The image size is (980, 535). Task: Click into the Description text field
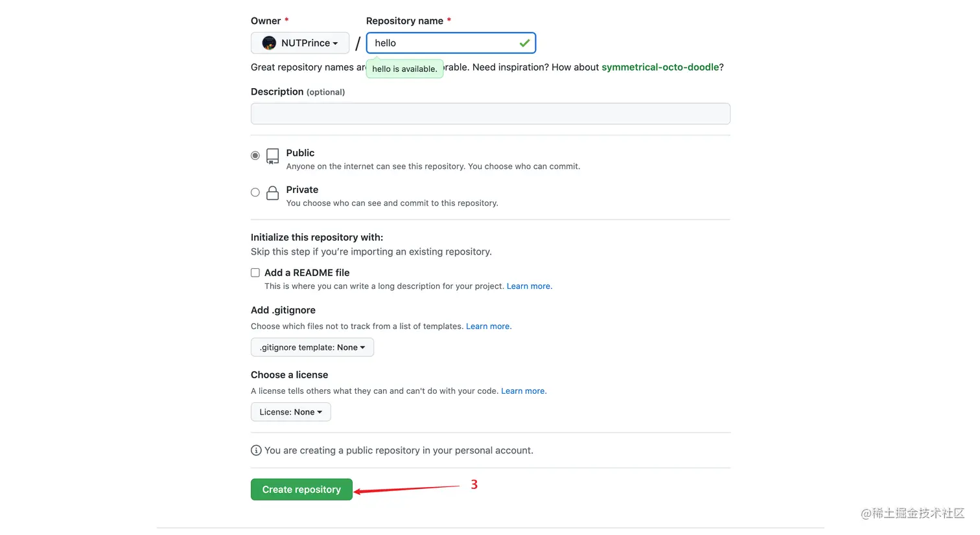[490, 114]
